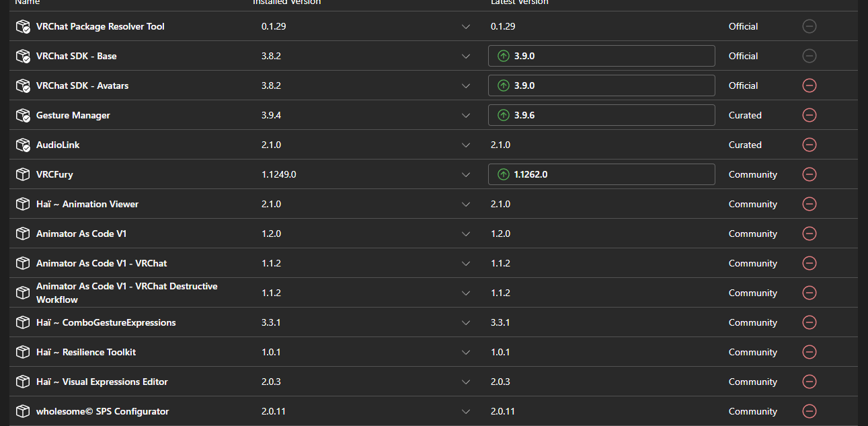The image size is (868, 426).
Task: Expand AudioLink version selector
Action: [x=466, y=145]
